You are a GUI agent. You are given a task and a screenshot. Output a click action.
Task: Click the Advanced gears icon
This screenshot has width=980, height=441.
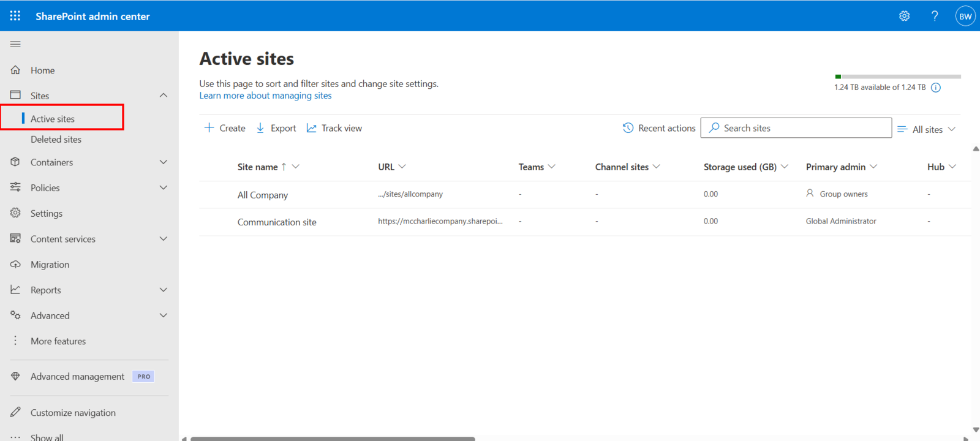click(x=15, y=315)
